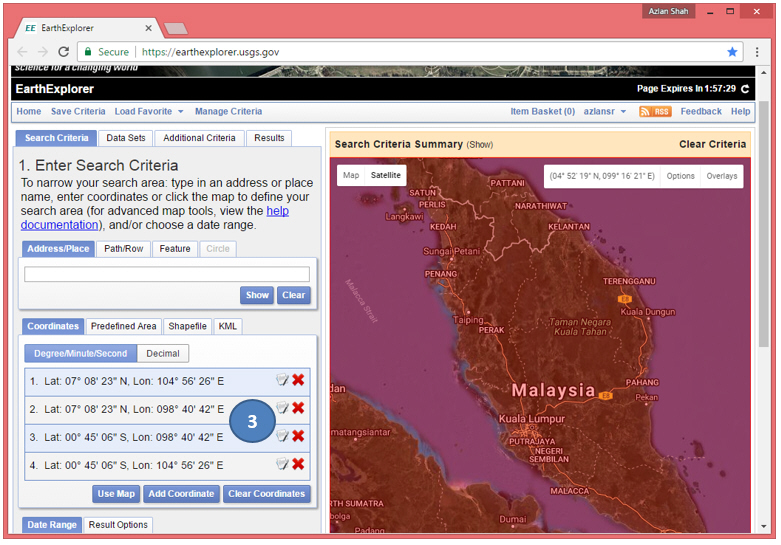
Task: Open the Results tab
Action: 269,138
